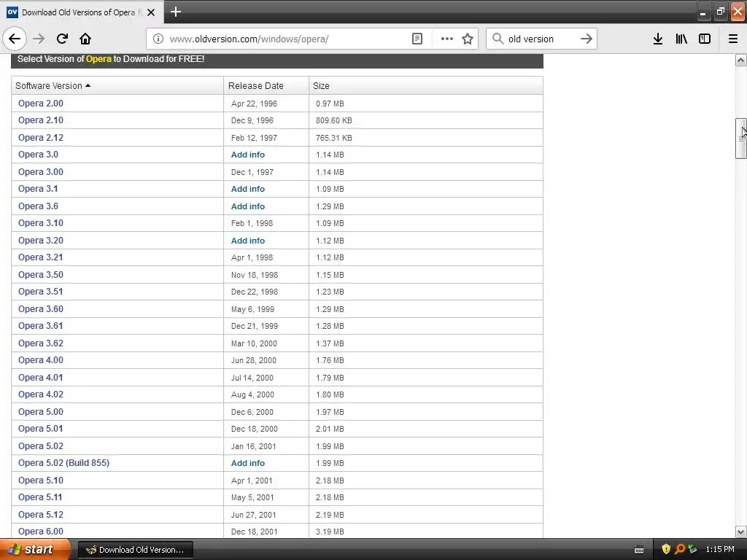The height and width of the screenshot is (560, 747).
Task: Click the forward navigation arrow
Action: coord(39,39)
